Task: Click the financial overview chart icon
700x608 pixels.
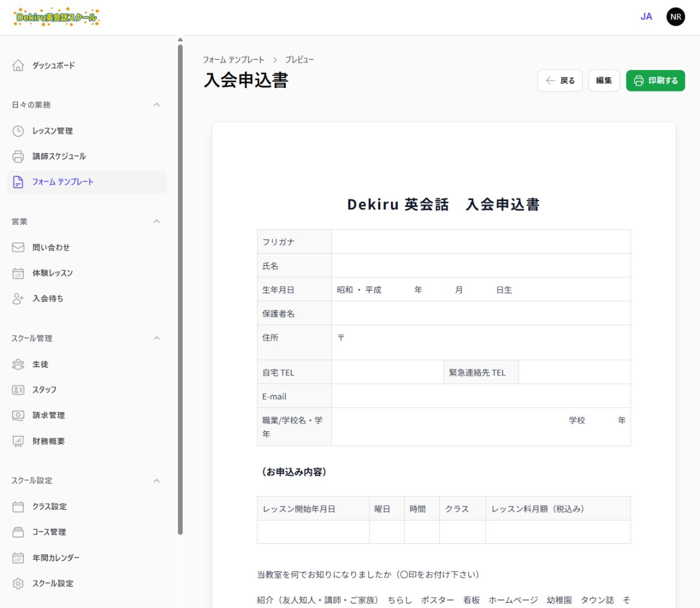Action: click(x=18, y=441)
